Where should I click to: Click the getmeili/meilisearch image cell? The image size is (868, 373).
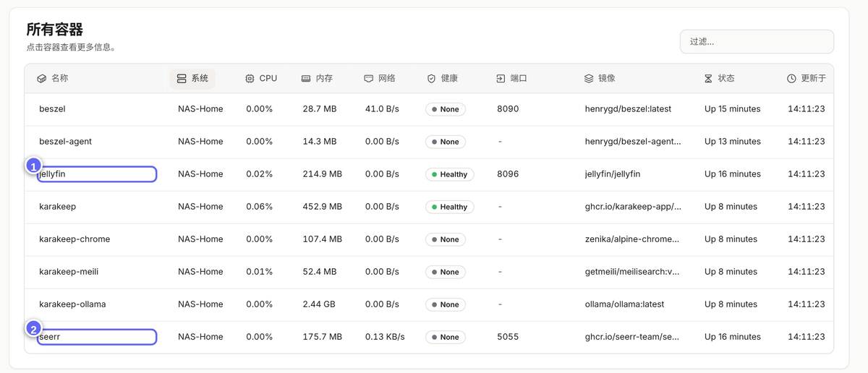633,272
